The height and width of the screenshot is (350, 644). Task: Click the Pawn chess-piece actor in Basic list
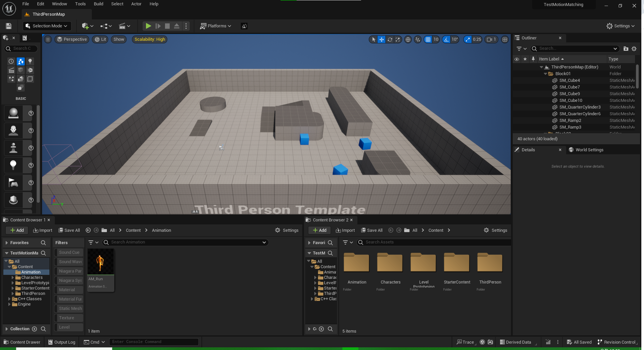click(13, 148)
